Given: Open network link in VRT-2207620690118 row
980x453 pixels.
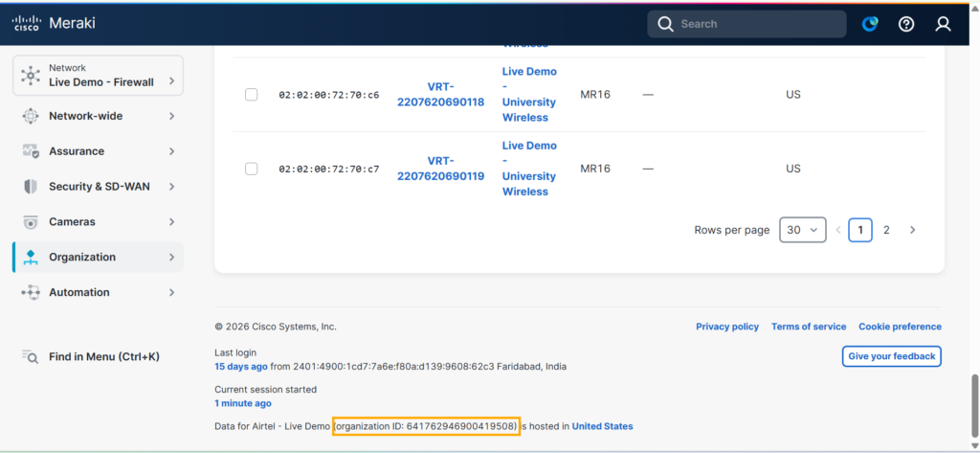Looking at the screenshot, I should pos(528,95).
